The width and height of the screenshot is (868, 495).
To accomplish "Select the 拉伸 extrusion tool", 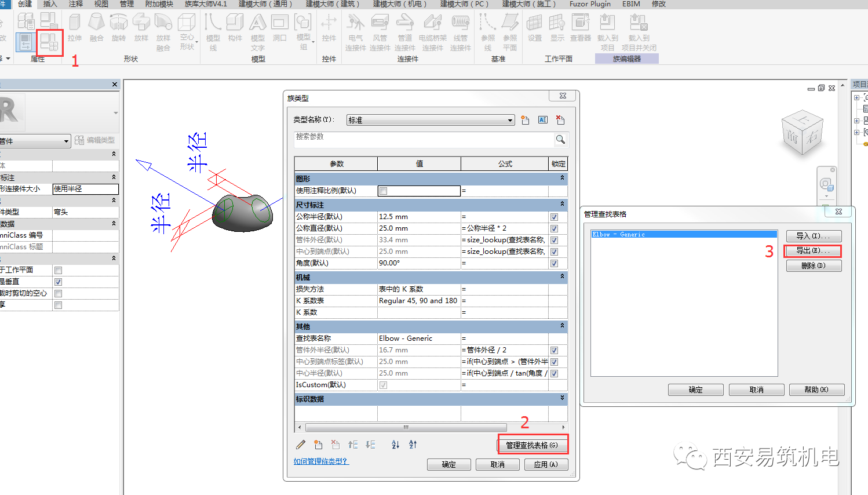I will [75, 28].
